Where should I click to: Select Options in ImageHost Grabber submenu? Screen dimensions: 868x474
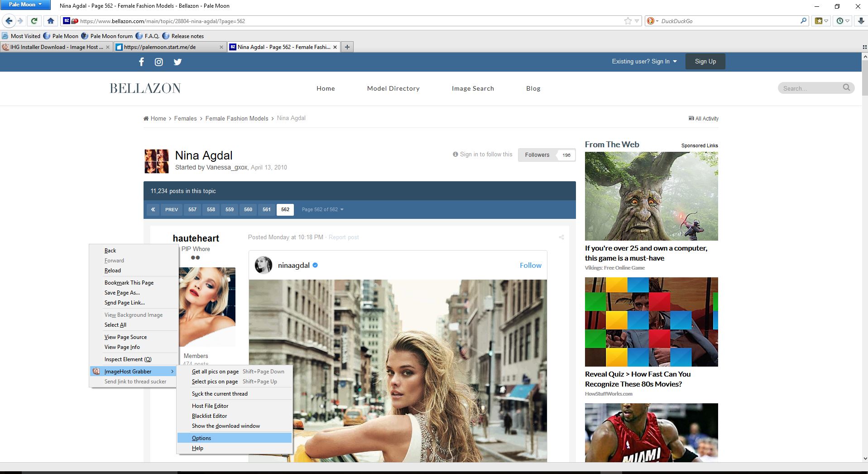tap(201, 438)
